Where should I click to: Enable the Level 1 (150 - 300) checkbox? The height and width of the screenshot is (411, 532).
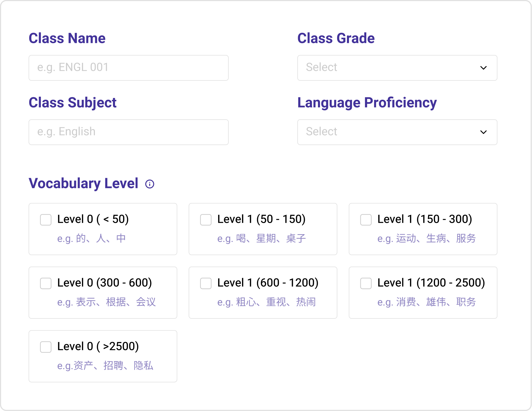[x=366, y=220]
